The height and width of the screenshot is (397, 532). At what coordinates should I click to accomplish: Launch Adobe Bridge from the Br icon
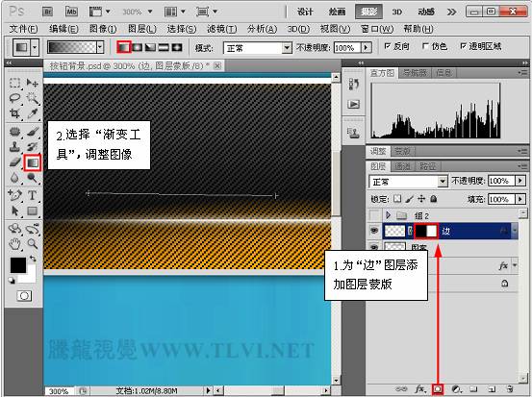tap(47, 12)
